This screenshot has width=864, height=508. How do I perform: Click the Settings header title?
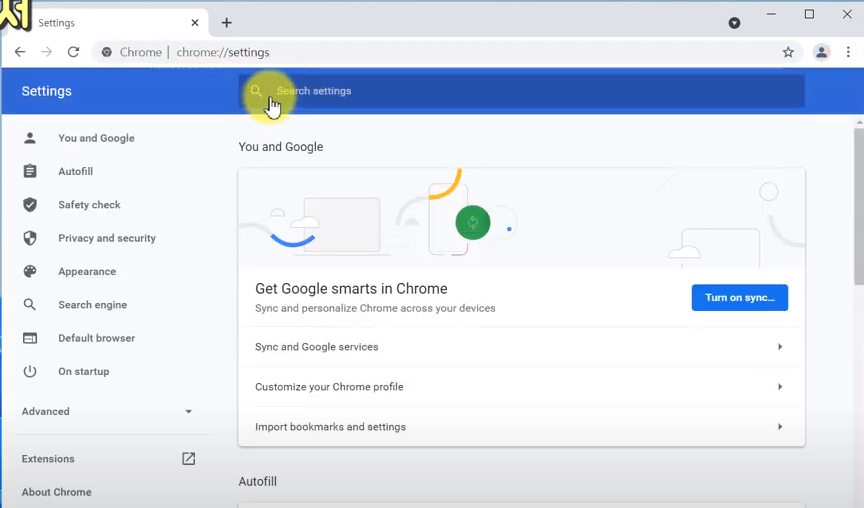coord(46,91)
